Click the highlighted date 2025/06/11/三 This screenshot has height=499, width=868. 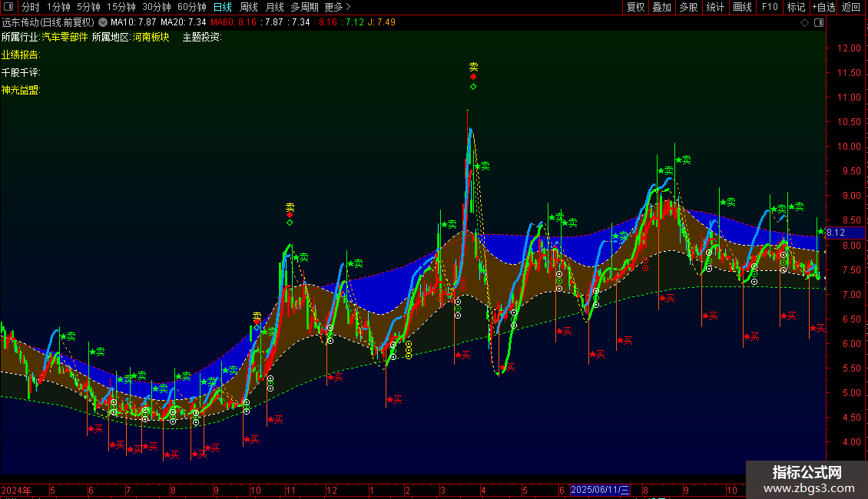(600, 490)
